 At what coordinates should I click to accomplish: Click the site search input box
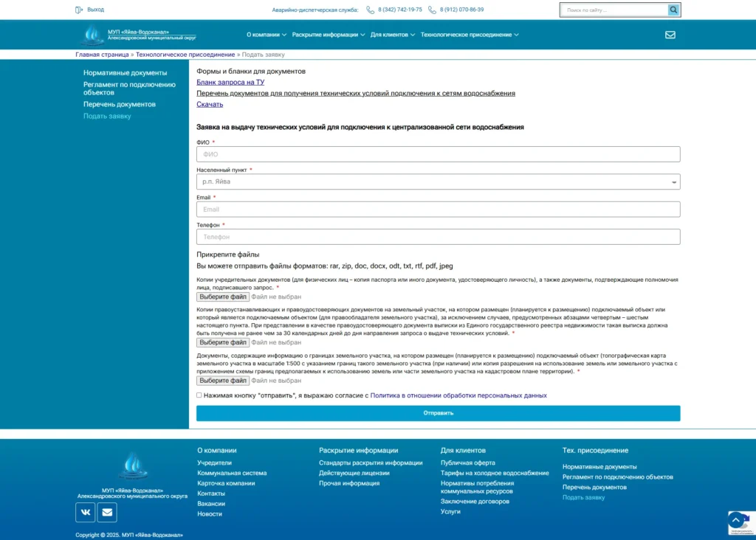[614, 10]
